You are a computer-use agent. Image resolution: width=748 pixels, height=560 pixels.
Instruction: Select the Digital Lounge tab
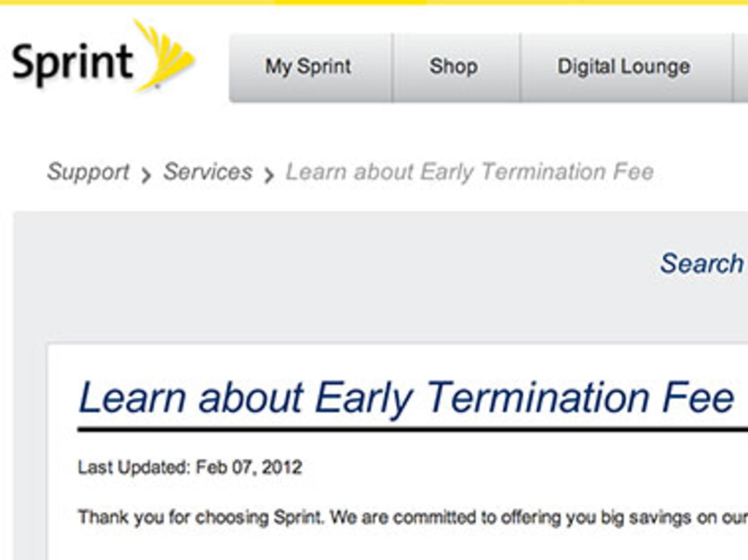pos(626,67)
